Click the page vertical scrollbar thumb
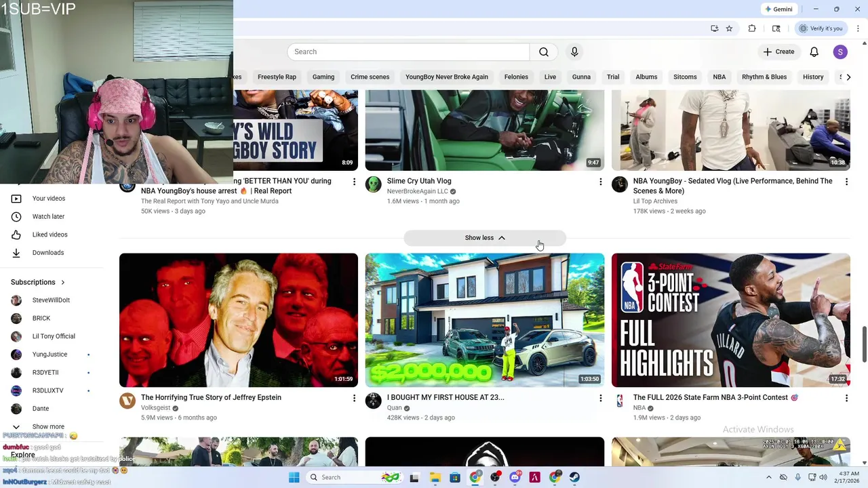Screen dimensions: 868x488 tap(864, 344)
